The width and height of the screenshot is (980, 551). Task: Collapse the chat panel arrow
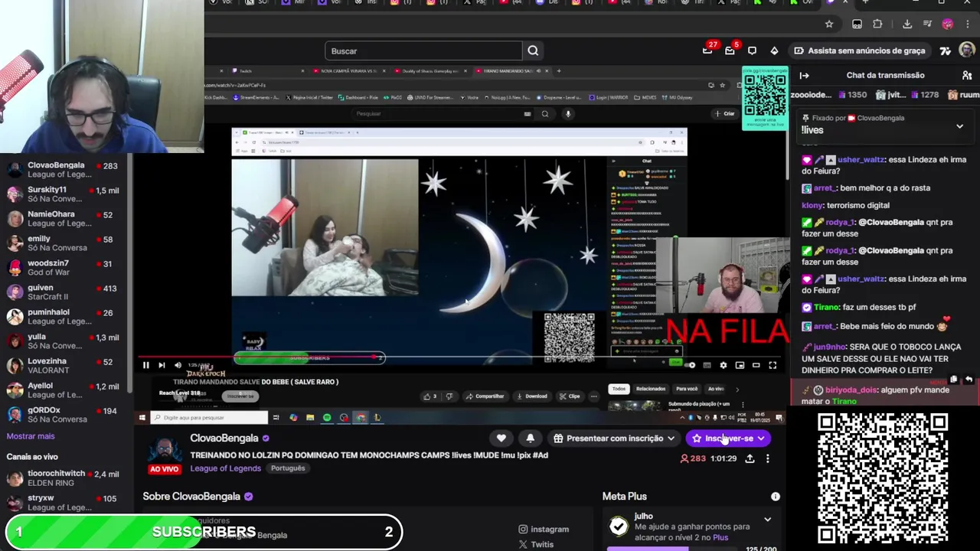click(x=804, y=75)
